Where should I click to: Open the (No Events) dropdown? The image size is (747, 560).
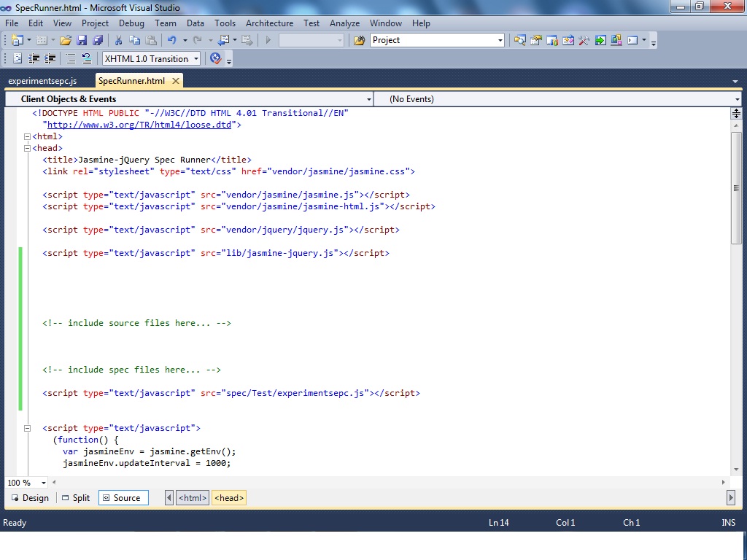[x=738, y=98]
